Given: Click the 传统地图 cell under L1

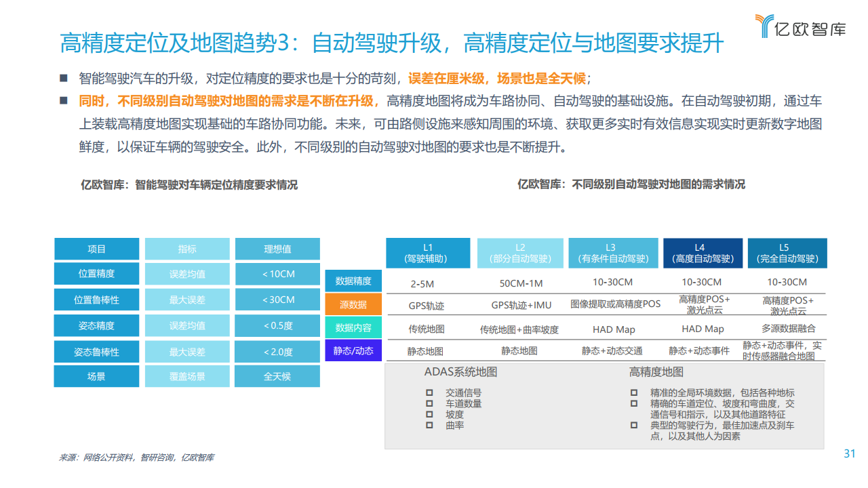Looking at the screenshot, I should pyautogui.click(x=426, y=329).
